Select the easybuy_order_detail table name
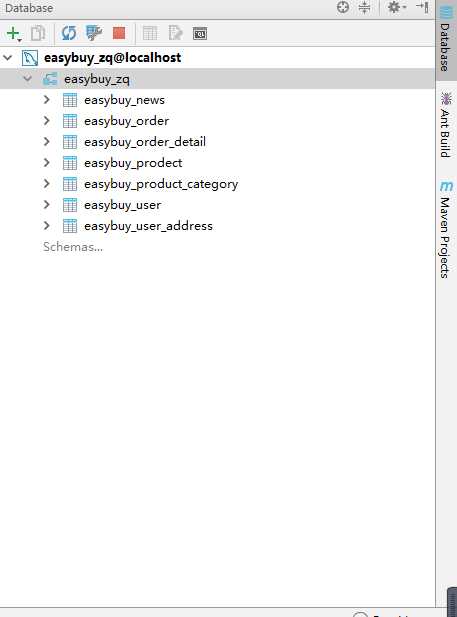This screenshot has height=617, width=457. [x=145, y=142]
